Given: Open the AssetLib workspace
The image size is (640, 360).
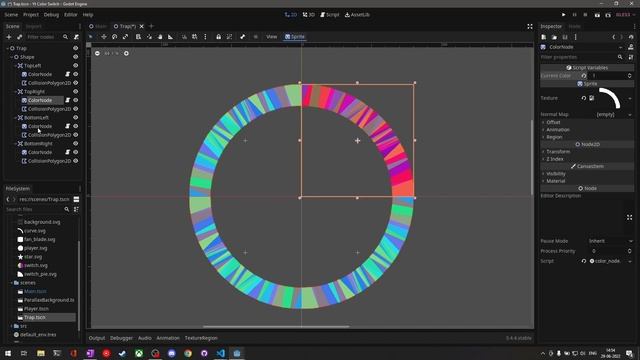Looking at the screenshot, I should pos(357,15).
